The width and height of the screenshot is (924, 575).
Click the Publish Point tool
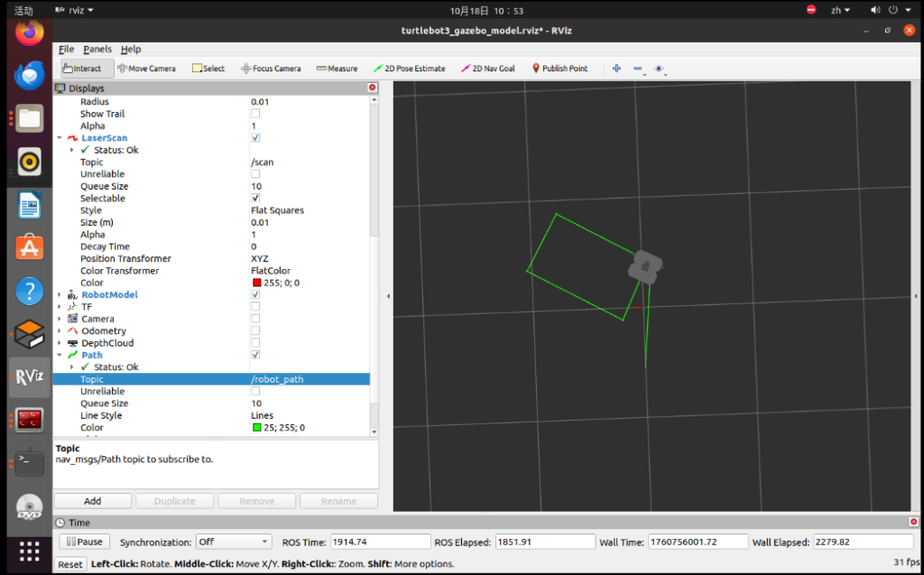tap(559, 69)
